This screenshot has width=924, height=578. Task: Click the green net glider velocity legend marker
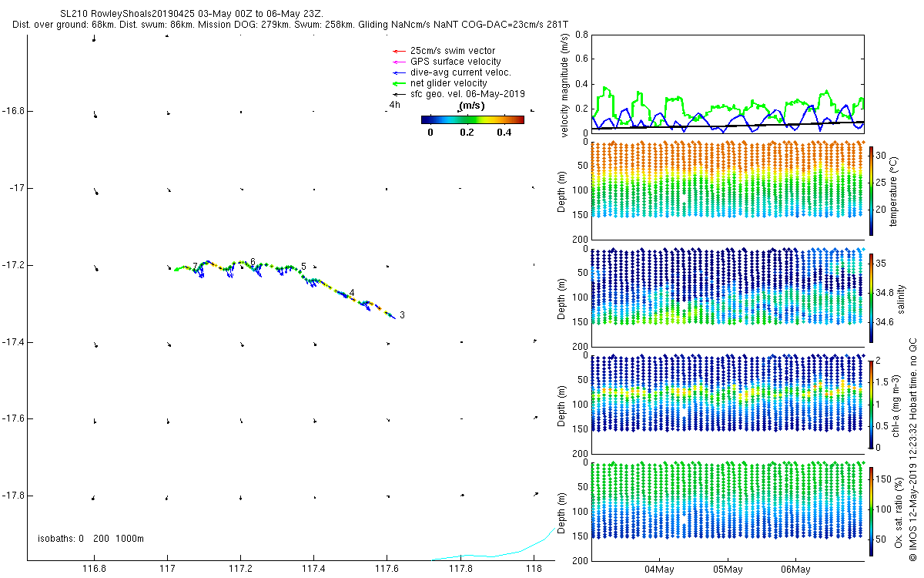398,83
